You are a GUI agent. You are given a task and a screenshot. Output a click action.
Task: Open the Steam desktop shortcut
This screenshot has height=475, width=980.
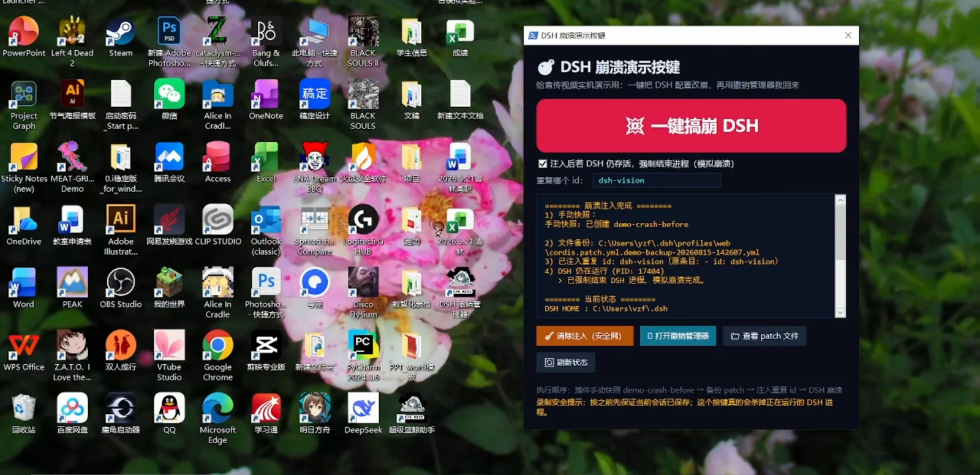[x=121, y=37]
